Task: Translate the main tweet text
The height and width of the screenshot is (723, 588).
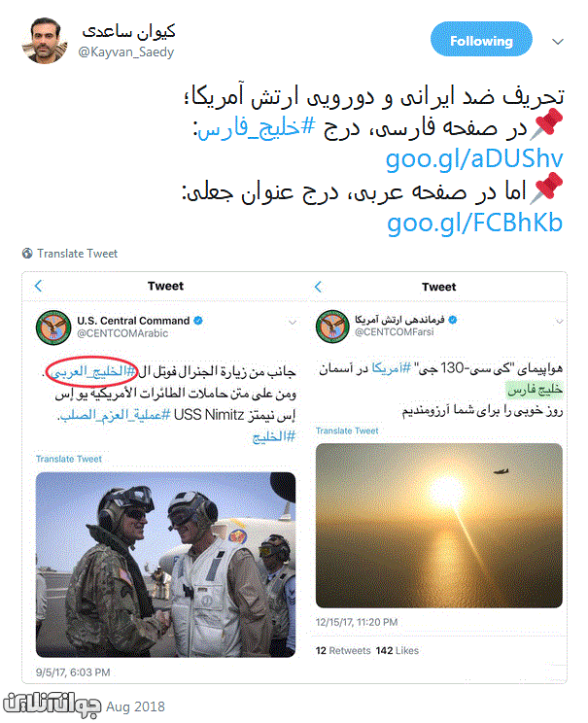Action: [x=77, y=253]
